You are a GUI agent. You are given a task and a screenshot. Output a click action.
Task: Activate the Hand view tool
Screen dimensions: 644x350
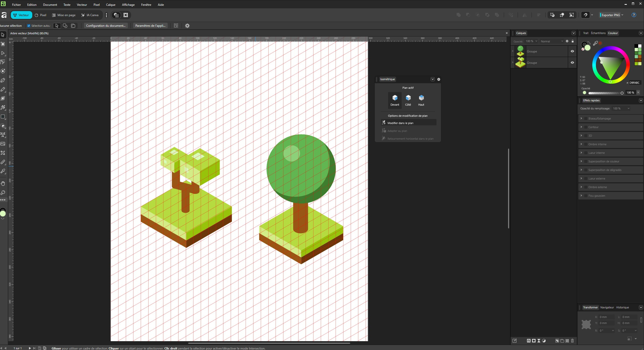coord(3,183)
